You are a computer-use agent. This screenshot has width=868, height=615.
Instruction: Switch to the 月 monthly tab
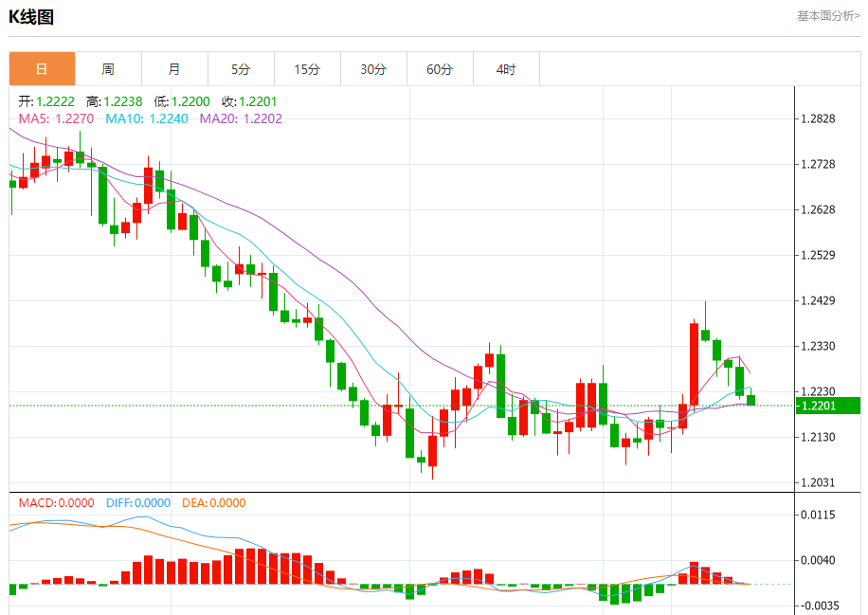(x=175, y=69)
